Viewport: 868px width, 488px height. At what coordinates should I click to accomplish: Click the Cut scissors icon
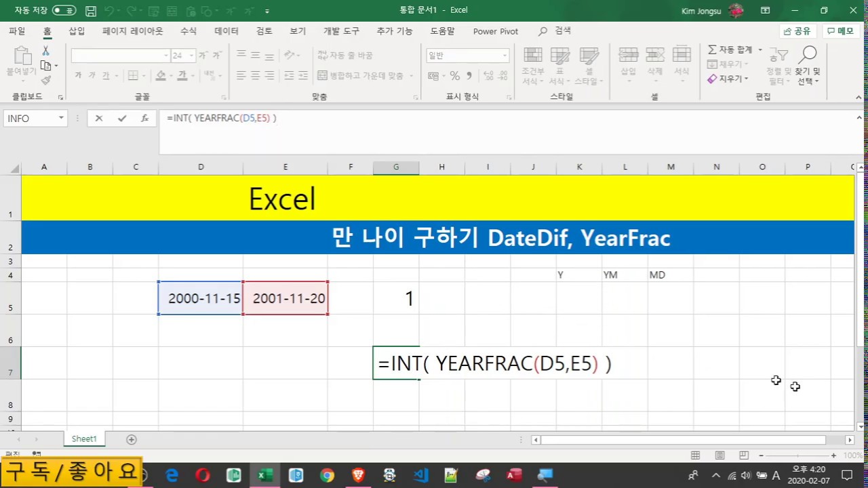coord(45,51)
